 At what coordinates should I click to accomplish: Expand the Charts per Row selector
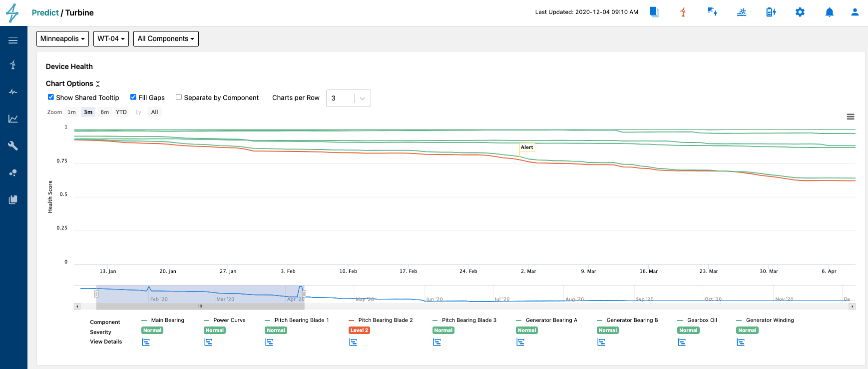pyautogui.click(x=349, y=98)
